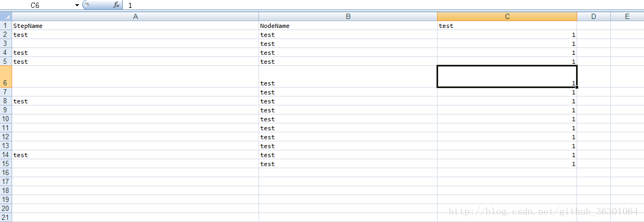
Task: Click cell B15 containing test
Action: pyautogui.click(x=348, y=164)
